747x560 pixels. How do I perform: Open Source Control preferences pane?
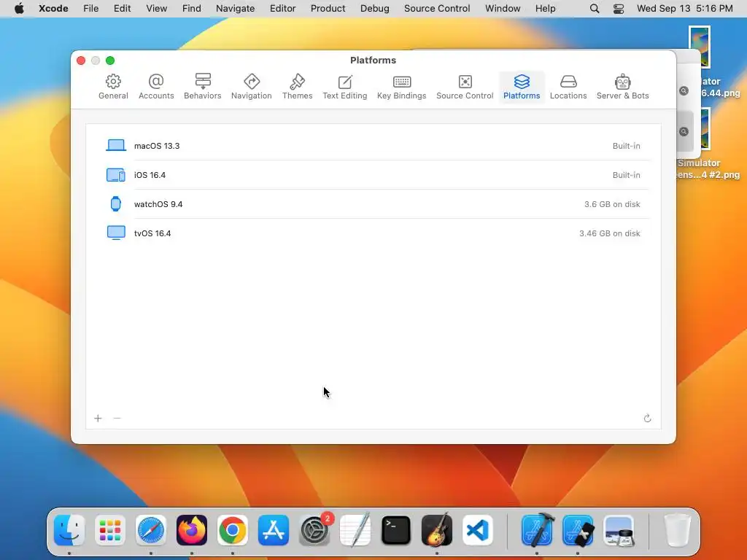(x=465, y=87)
